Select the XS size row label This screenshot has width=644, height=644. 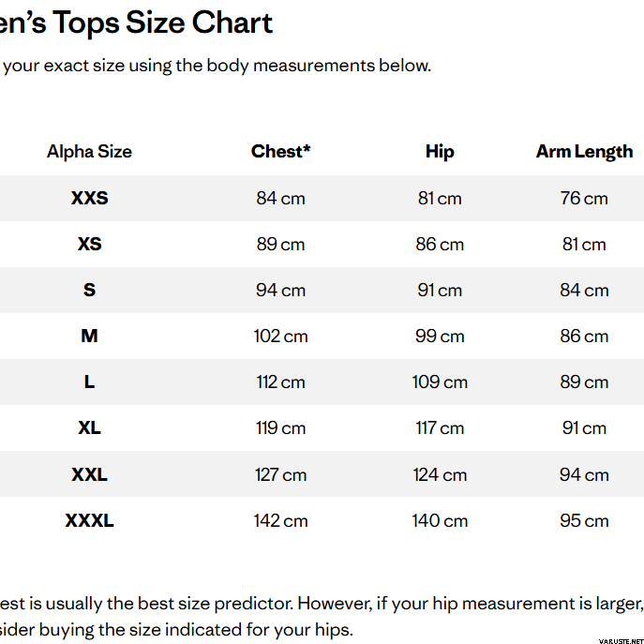pyautogui.click(x=90, y=244)
